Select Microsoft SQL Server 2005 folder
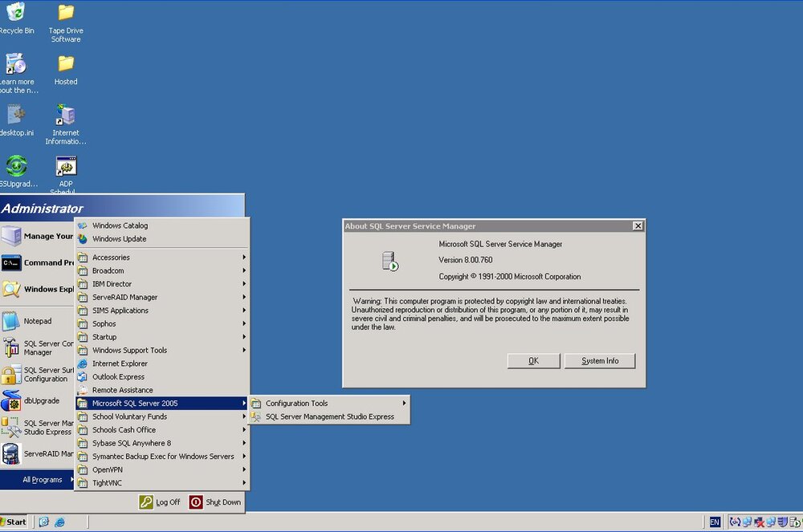 163,404
